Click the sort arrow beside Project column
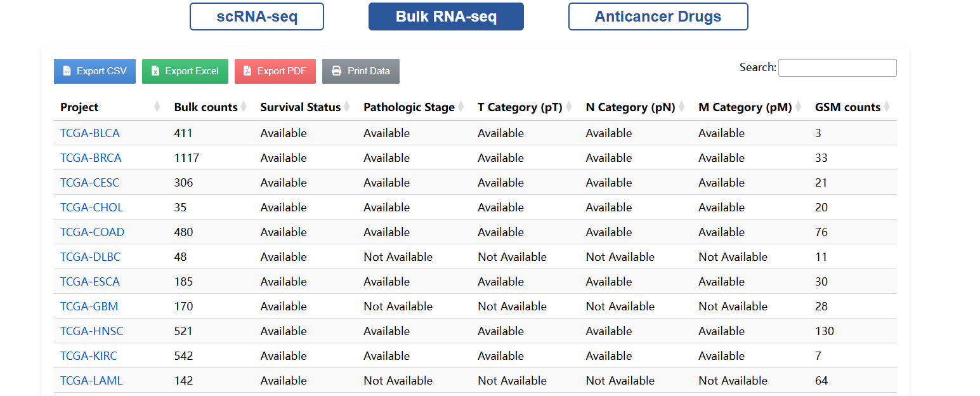 tap(157, 107)
